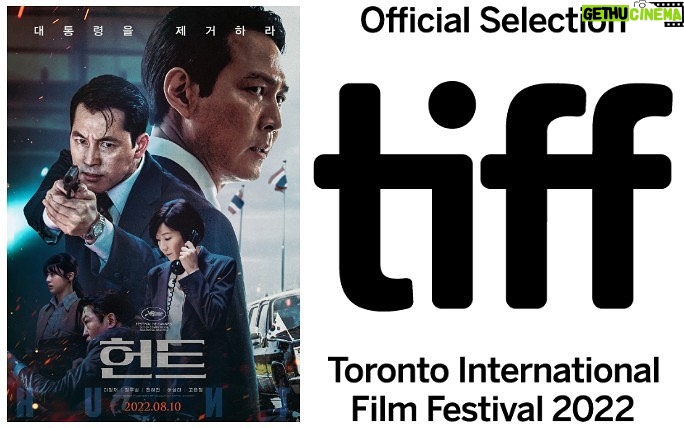Select the Hunt movie poster image
Screen dimensions: 684x428
point(154,214)
